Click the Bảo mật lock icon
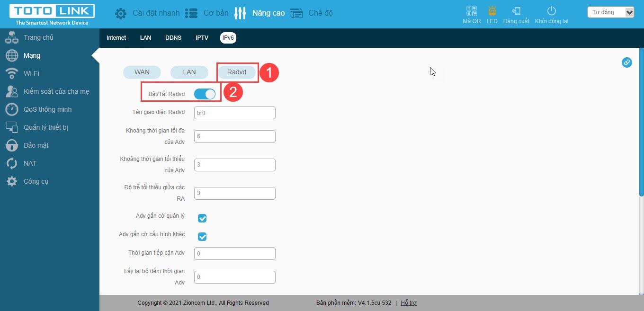 click(x=12, y=145)
